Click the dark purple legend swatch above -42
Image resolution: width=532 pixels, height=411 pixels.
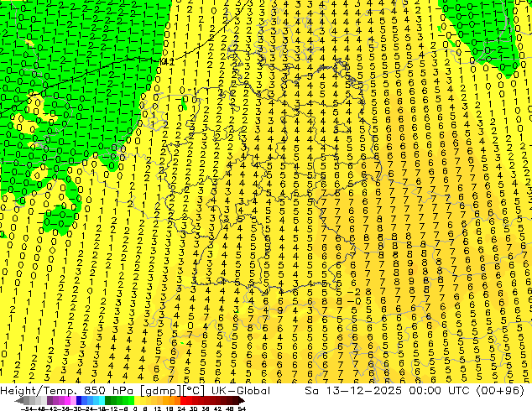point(50,401)
